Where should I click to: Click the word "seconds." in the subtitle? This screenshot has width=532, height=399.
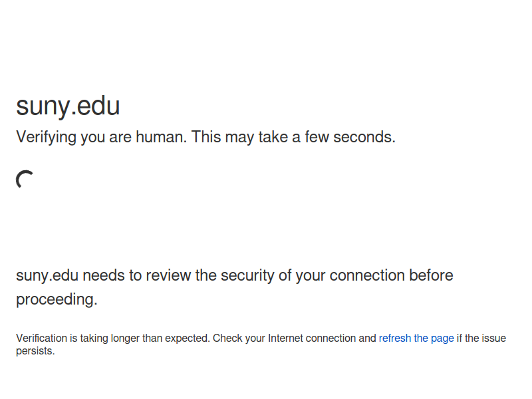click(x=364, y=138)
